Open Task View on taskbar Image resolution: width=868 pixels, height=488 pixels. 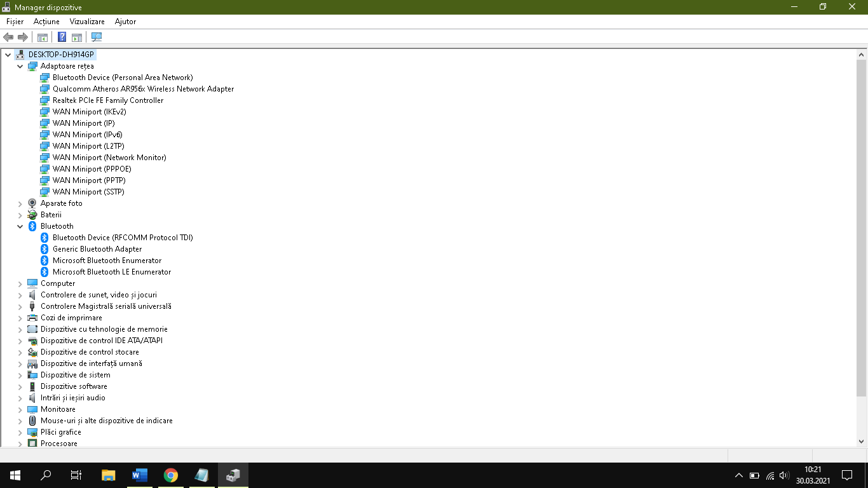[76, 475]
